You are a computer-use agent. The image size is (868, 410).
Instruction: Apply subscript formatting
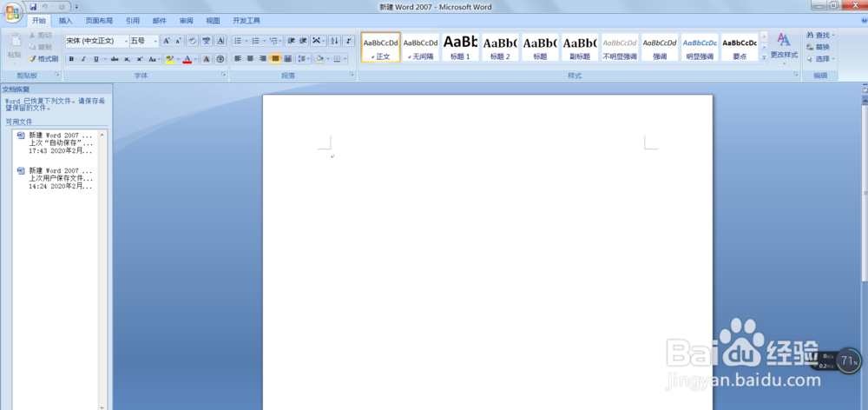(x=128, y=59)
